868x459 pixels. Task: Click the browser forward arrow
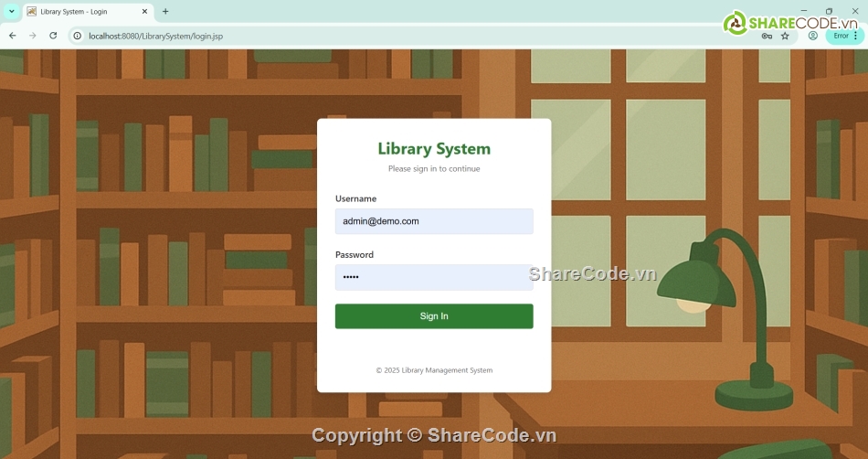click(x=33, y=36)
